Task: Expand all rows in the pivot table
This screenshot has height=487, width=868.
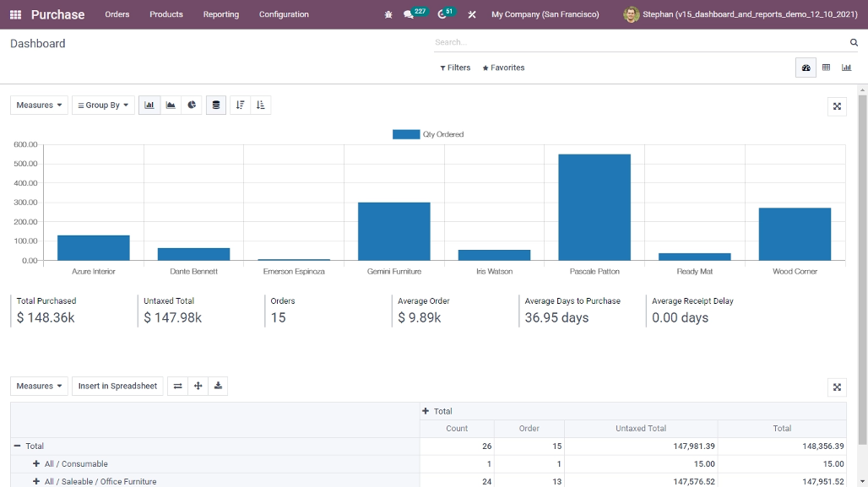Action: (198, 386)
